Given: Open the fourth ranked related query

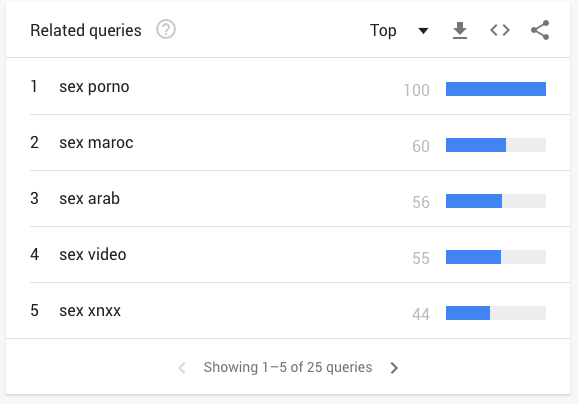Looking at the screenshot, I should click(x=93, y=254).
